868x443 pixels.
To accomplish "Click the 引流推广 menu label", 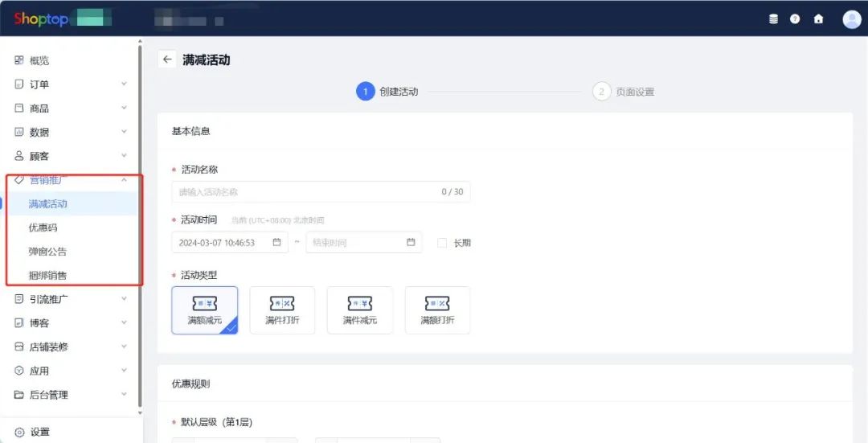I will click(x=49, y=300).
